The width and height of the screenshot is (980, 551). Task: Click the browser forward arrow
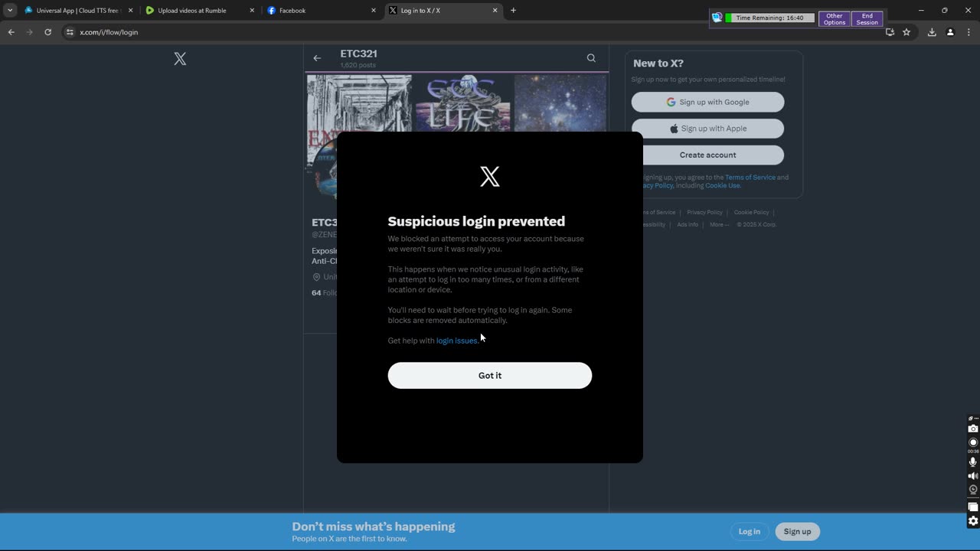[29, 32]
